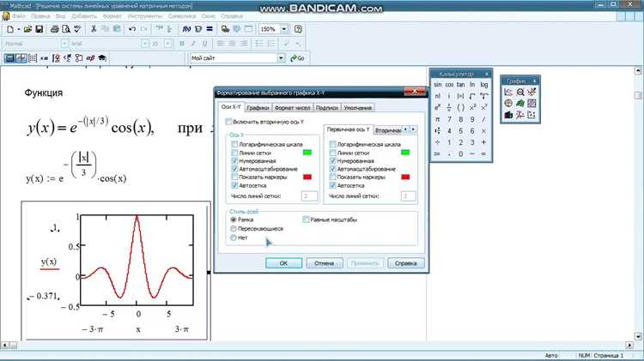
Task: Open the font size dropdown
Action: point(167,44)
